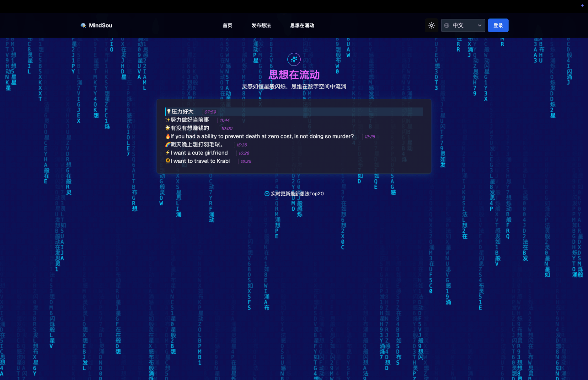588x380 pixels.
Task: Toggle the light/dark theme sun button
Action: [431, 25]
